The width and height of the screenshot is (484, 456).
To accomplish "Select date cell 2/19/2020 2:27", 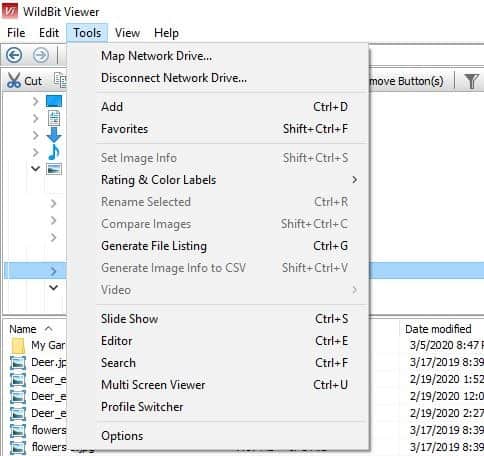I will click(447, 413).
